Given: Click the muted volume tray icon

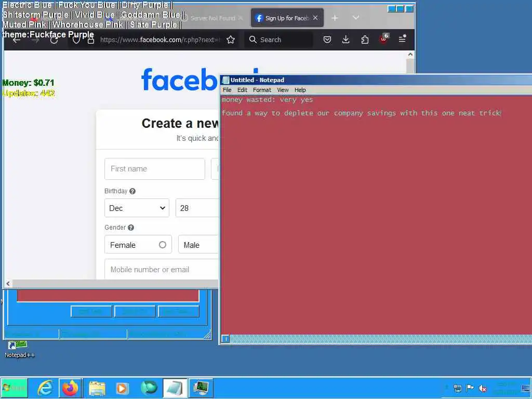Looking at the screenshot, I should pos(483,388).
